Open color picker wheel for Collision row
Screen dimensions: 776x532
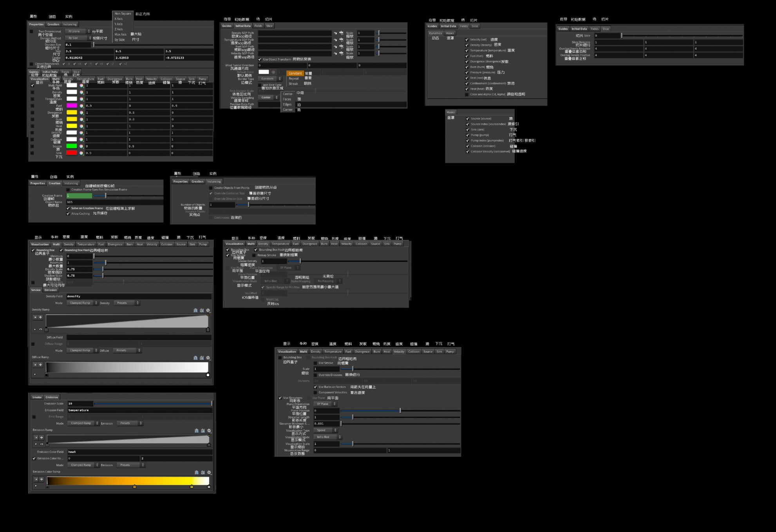coord(81,139)
